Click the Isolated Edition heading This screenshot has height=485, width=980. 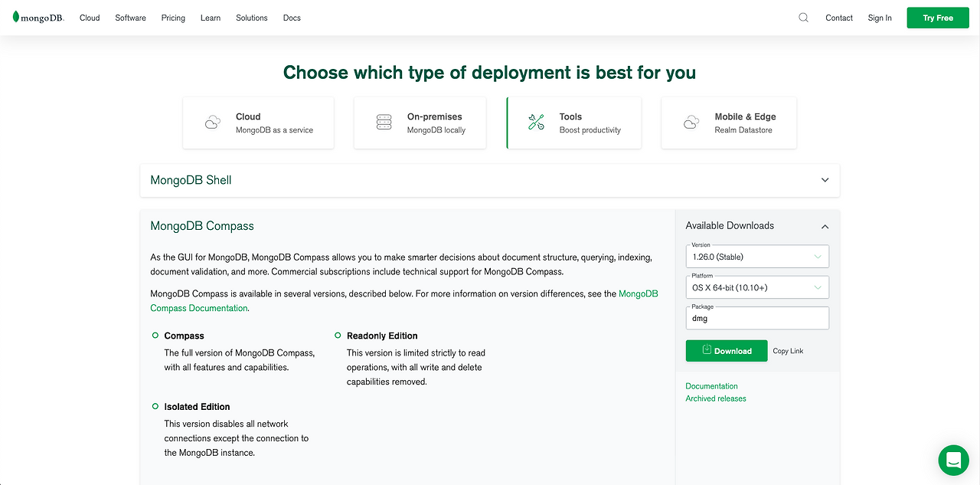[197, 407]
